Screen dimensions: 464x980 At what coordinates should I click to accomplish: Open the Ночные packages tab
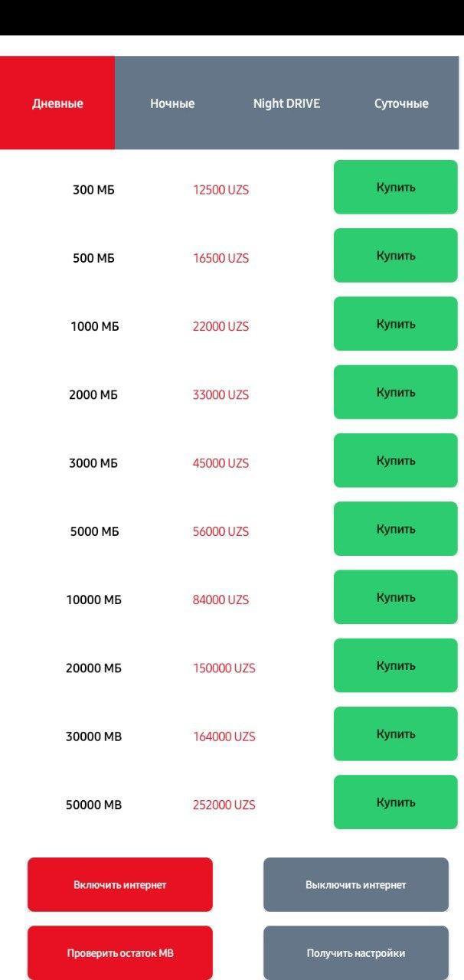pyautogui.click(x=172, y=103)
